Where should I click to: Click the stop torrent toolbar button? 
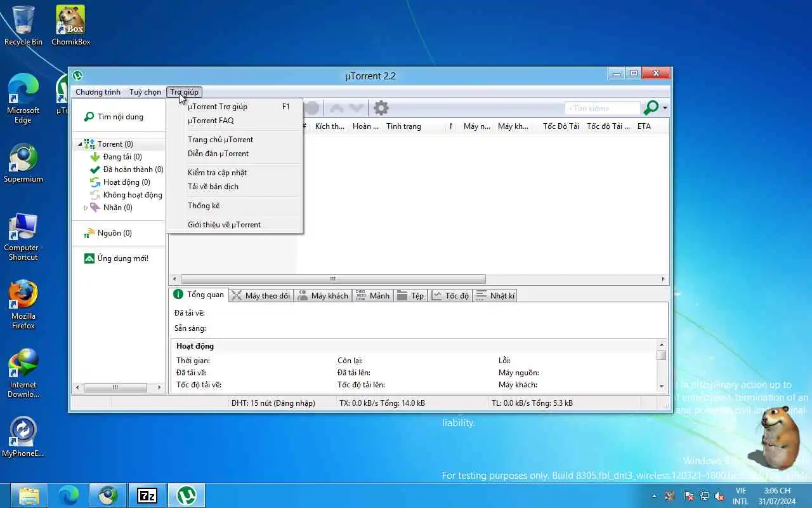pos(311,108)
